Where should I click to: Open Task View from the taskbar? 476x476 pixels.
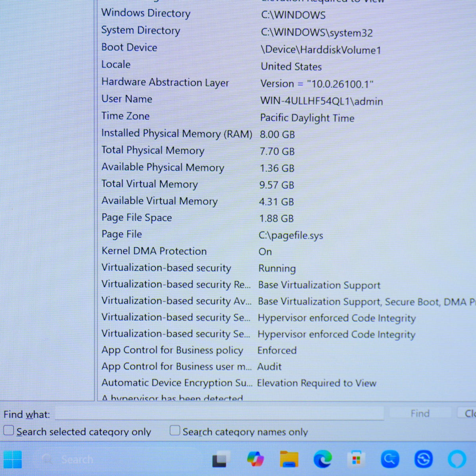click(219, 460)
